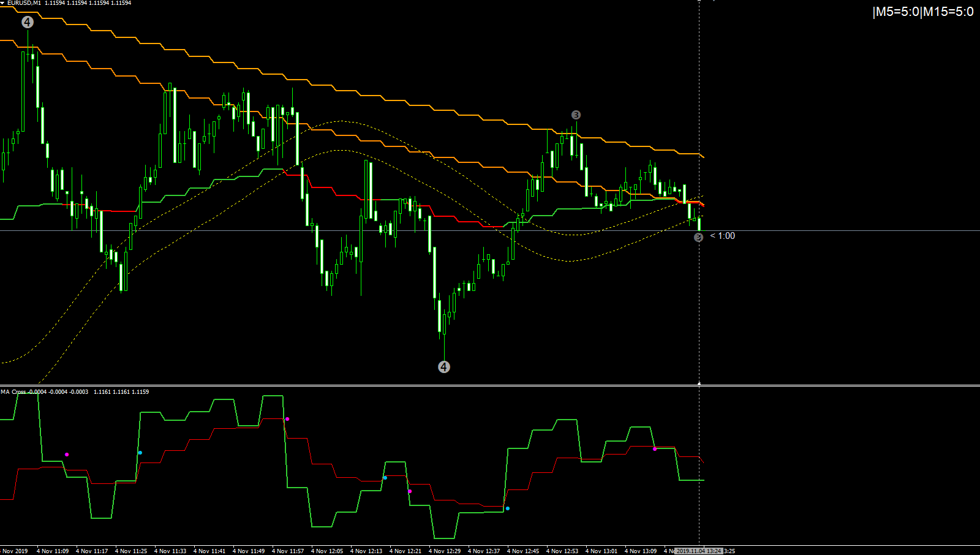
Task: Click the separator between price chart and MA Cross panel
Action: click(490, 385)
